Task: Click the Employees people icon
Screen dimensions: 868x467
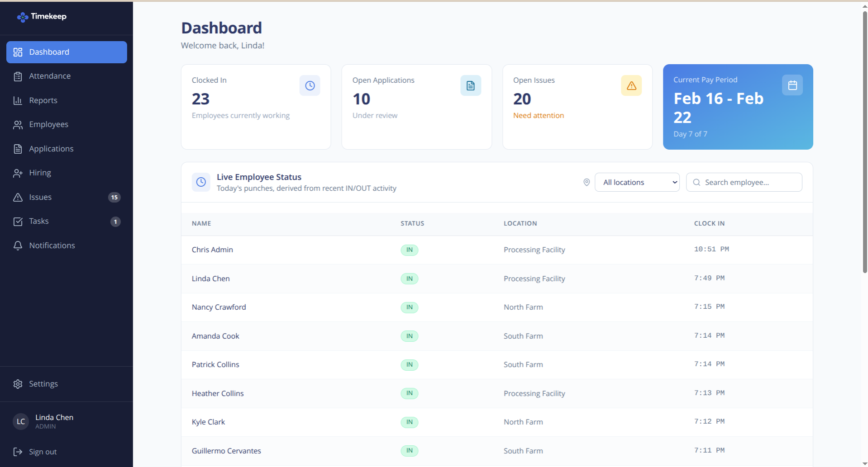Action: tap(18, 124)
